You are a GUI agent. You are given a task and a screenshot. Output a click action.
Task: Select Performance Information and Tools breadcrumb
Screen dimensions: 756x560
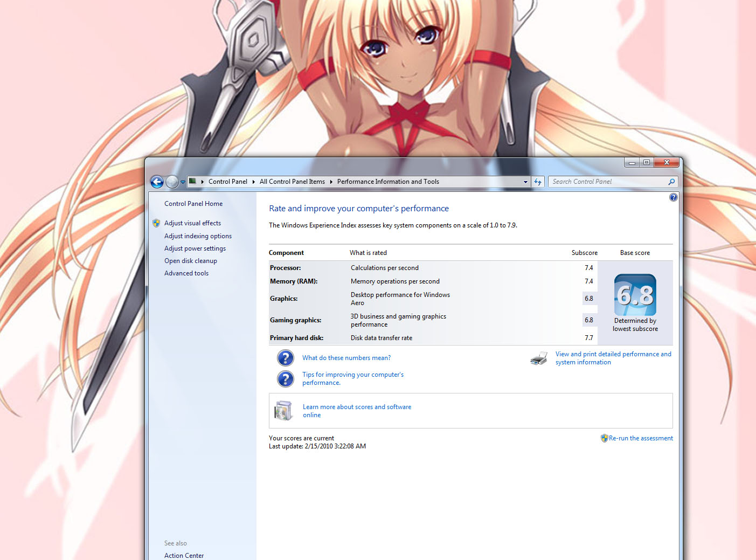click(x=388, y=182)
